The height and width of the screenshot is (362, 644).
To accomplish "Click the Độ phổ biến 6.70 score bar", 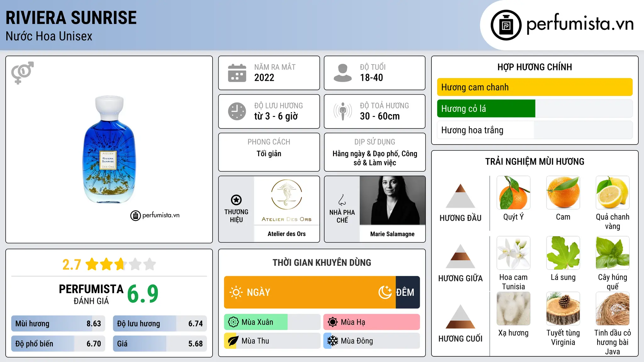I will 58,343.
